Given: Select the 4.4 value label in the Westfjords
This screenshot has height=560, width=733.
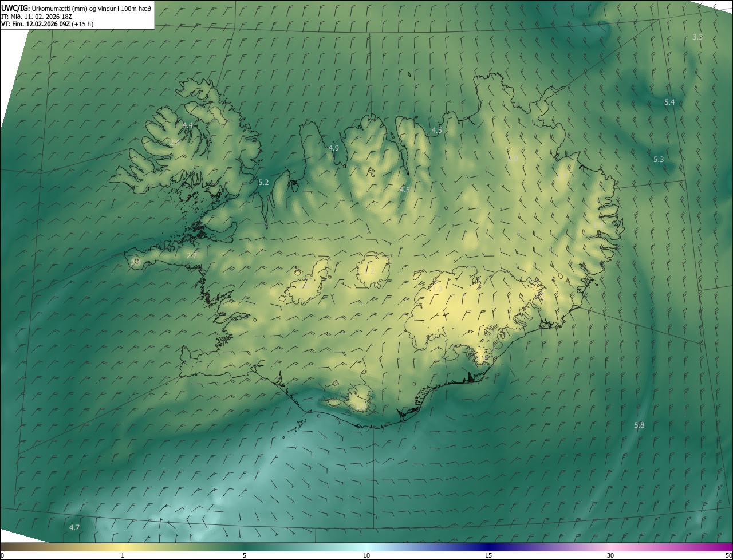Looking at the screenshot, I should tap(187, 125).
